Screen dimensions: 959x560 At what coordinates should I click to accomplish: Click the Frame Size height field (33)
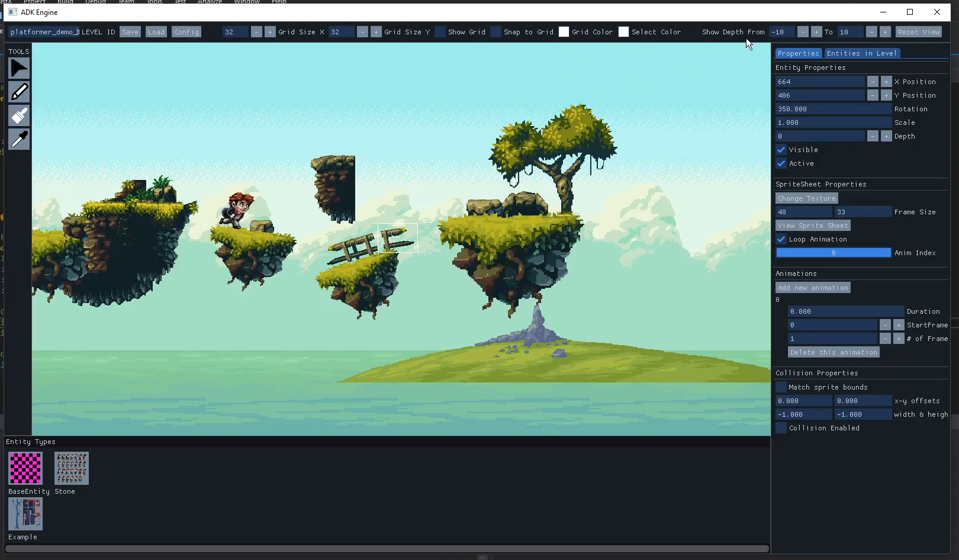pyautogui.click(x=863, y=212)
